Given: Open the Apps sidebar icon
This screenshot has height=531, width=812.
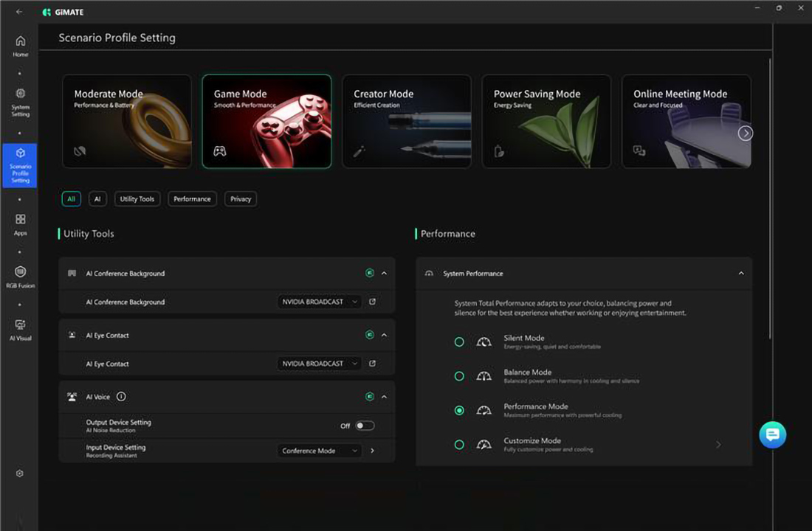Looking at the screenshot, I should (x=20, y=225).
